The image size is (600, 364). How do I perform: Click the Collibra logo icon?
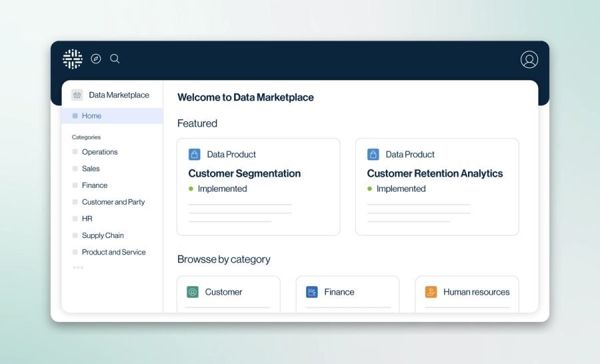73,59
